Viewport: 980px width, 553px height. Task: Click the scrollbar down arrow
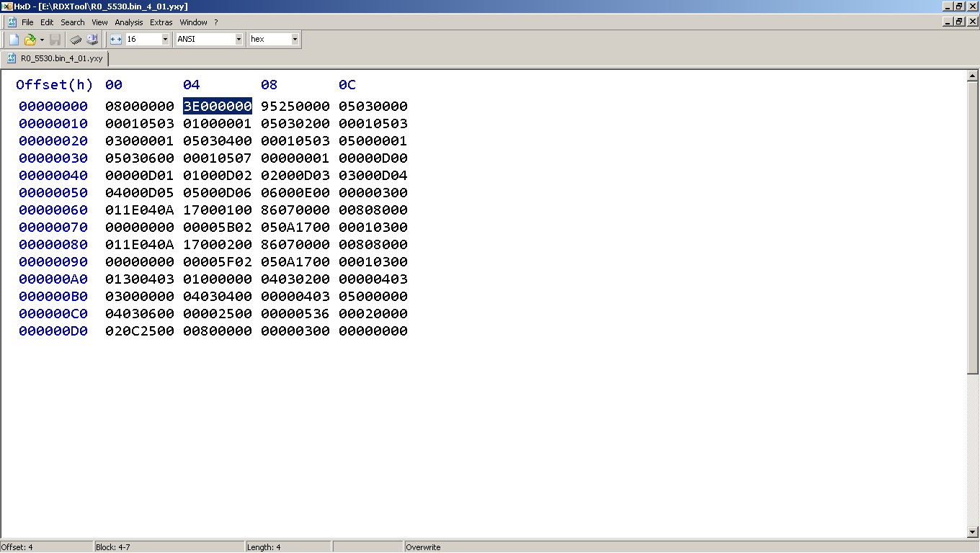973,532
